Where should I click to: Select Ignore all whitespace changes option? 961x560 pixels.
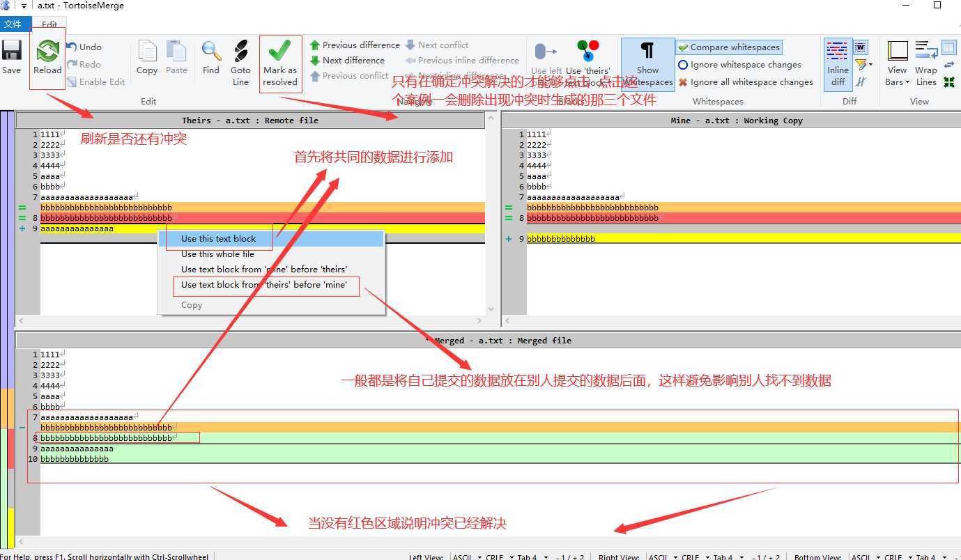click(x=745, y=81)
